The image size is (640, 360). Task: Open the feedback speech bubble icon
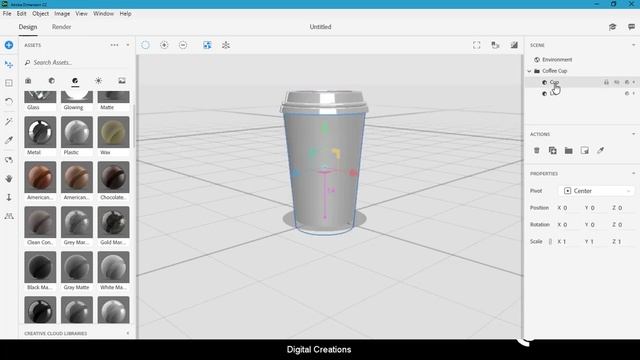pos(631,27)
